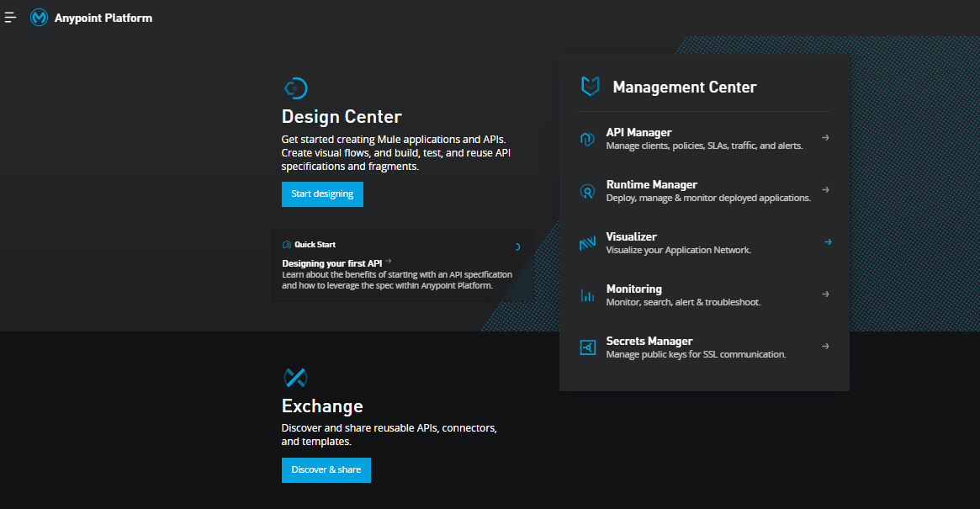Image resolution: width=980 pixels, height=509 pixels.
Task: Click the Quick Start refresh icon
Action: tap(516, 247)
